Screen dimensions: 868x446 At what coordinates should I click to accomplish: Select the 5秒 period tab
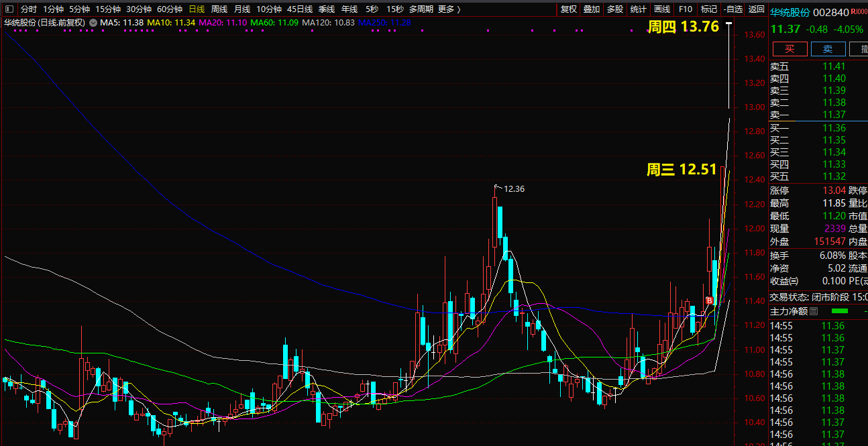(372, 9)
